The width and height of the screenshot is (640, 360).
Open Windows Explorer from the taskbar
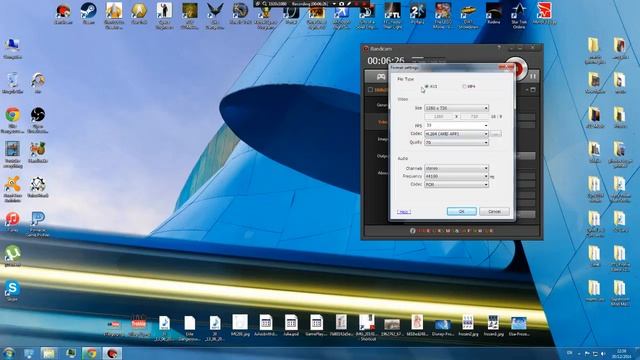tap(48, 353)
